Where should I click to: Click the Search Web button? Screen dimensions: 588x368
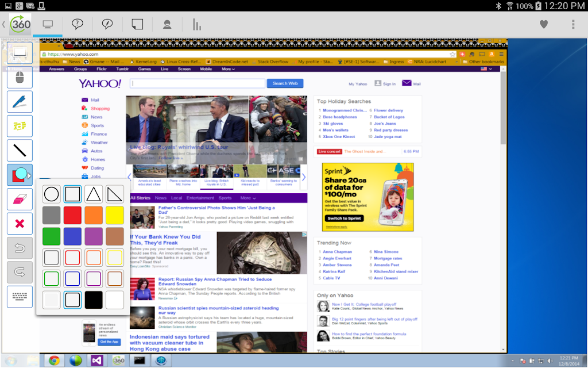(285, 83)
